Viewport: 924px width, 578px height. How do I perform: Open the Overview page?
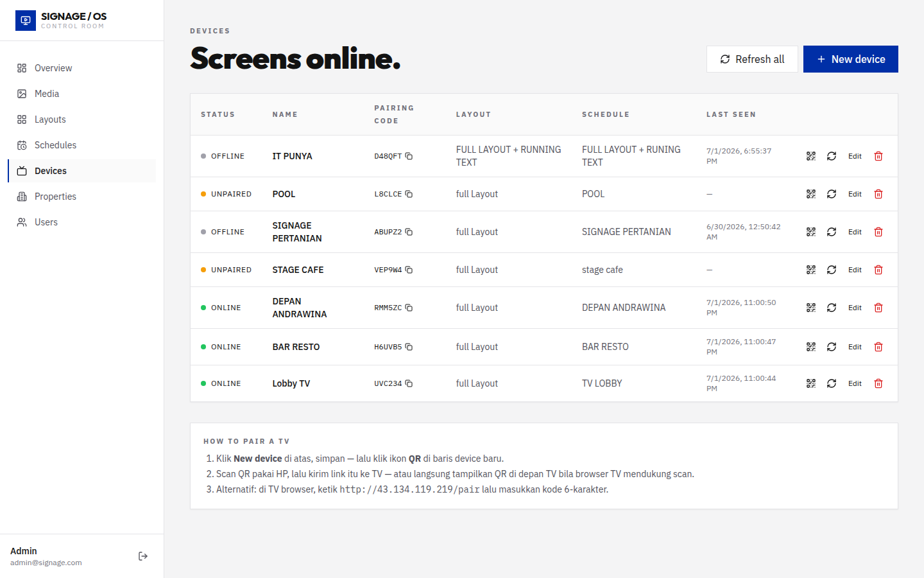pyautogui.click(x=82, y=68)
